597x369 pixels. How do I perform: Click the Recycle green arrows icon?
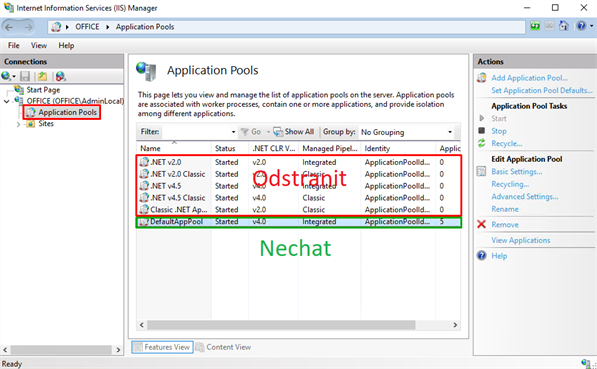tap(482, 143)
